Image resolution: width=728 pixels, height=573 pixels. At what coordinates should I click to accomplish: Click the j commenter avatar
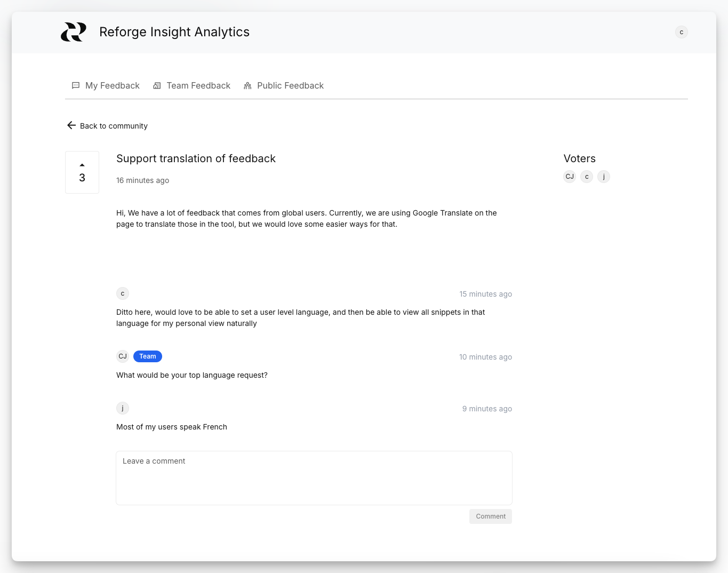point(123,408)
